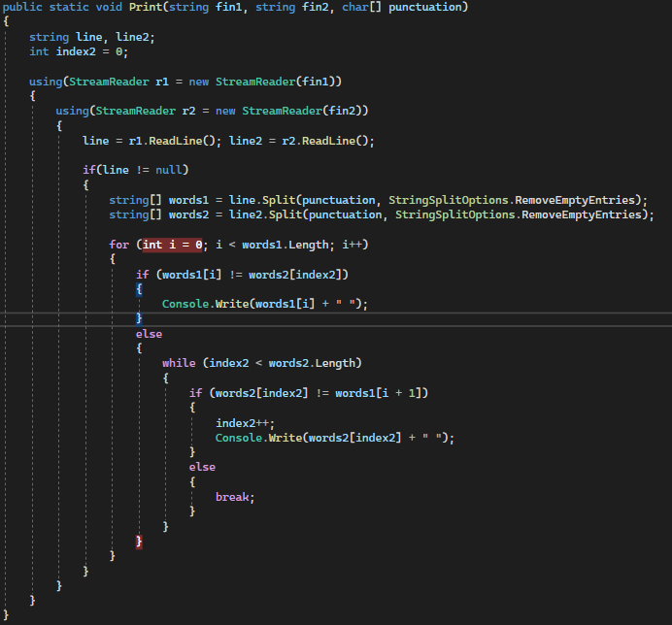This screenshot has width=672, height=625.
Task: Click 'index2' in the 'int index2 = 0' declaration
Action: click(76, 51)
